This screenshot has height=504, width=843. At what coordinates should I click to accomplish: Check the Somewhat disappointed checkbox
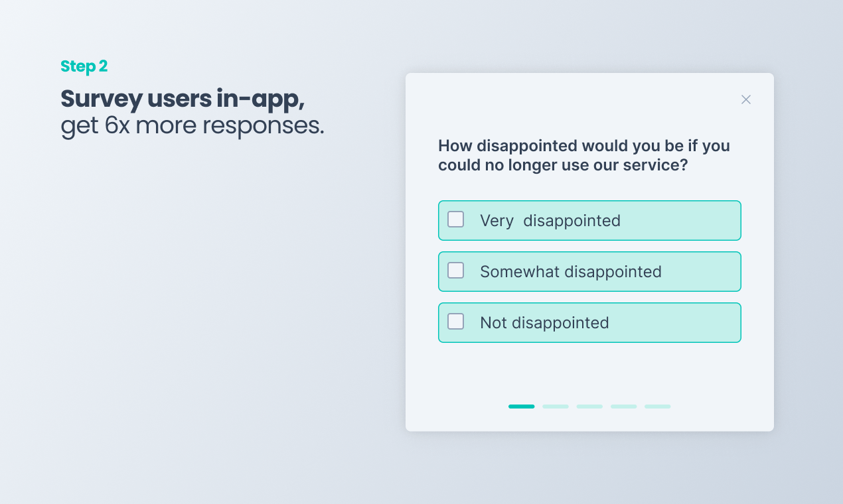tap(456, 271)
